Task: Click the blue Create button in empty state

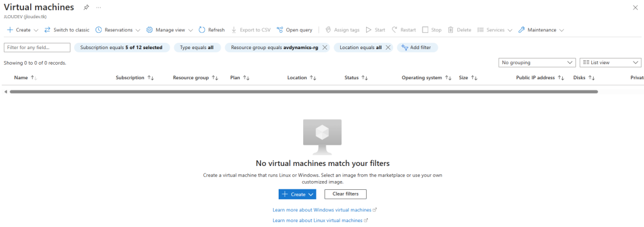Action: [297, 194]
